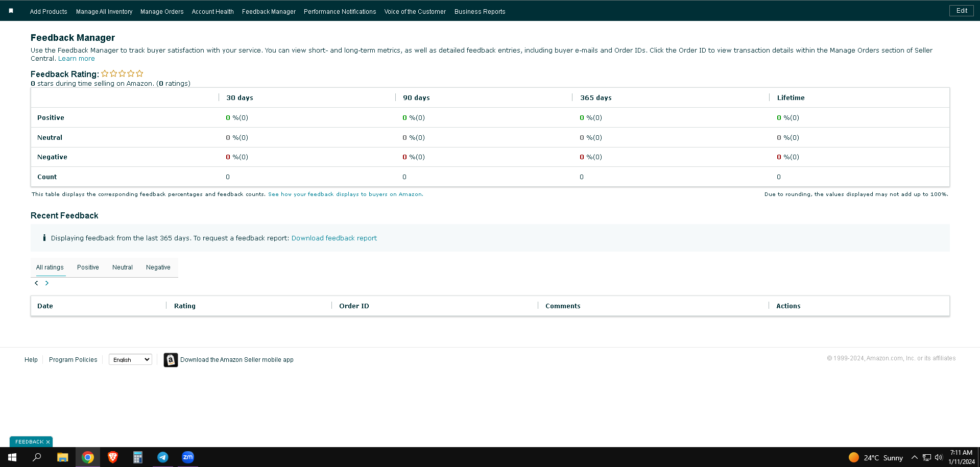Click the Recent Feedback heading
Image resolution: width=980 pixels, height=467 pixels.
pyautogui.click(x=64, y=216)
